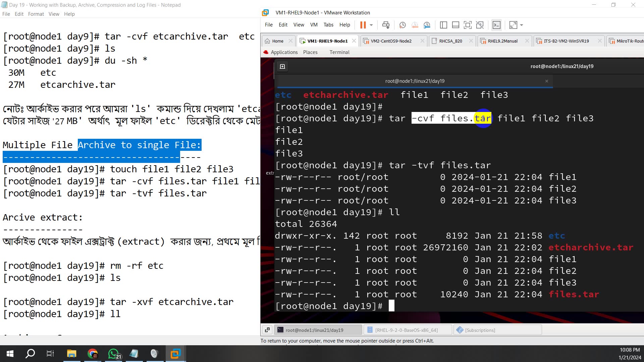The image size is (644, 362).
Task: Open the GNOME Places menu
Action: [x=310, y=52]
